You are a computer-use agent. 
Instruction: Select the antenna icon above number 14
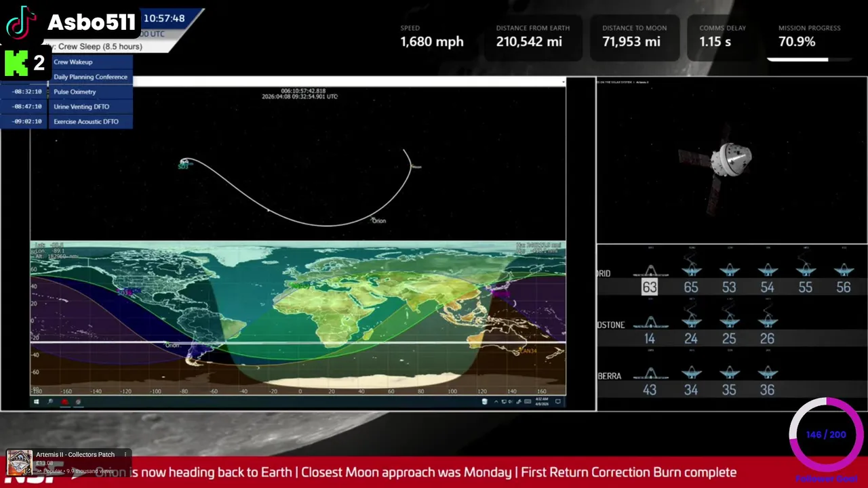pyautogui.click(x=650, y=321)
